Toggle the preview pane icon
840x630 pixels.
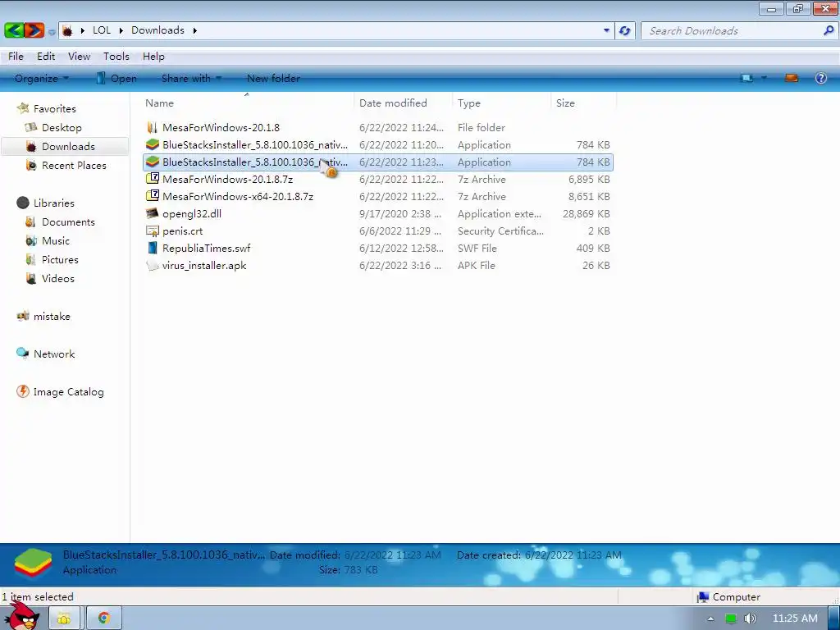point(792,78)
